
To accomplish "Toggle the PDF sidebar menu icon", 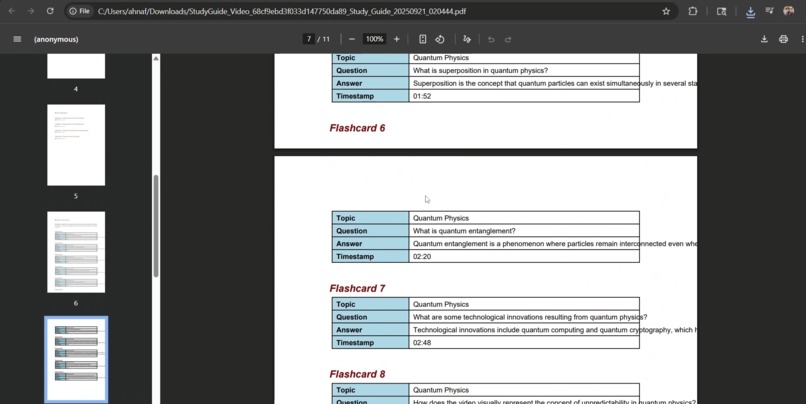I will point(17,39).
